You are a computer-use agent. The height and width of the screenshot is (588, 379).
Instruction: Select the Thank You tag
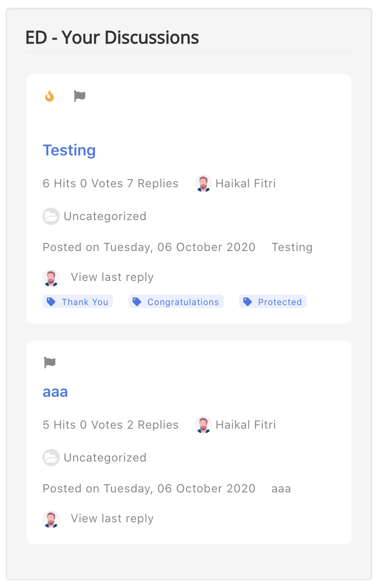pos(78,302)
